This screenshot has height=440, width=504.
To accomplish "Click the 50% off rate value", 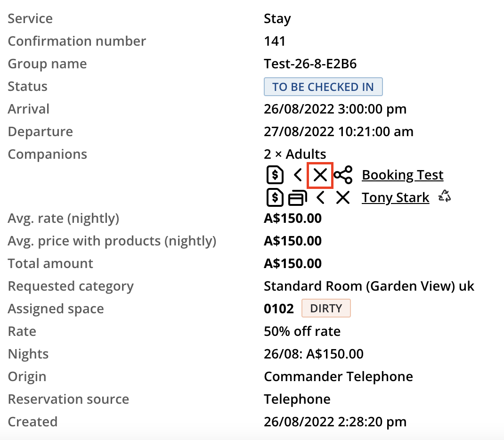I will tap(302, 331).
